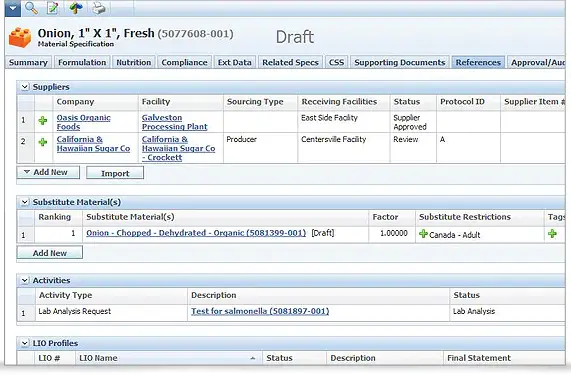
Task: Click the Activity Type column header
Action: 111,295
